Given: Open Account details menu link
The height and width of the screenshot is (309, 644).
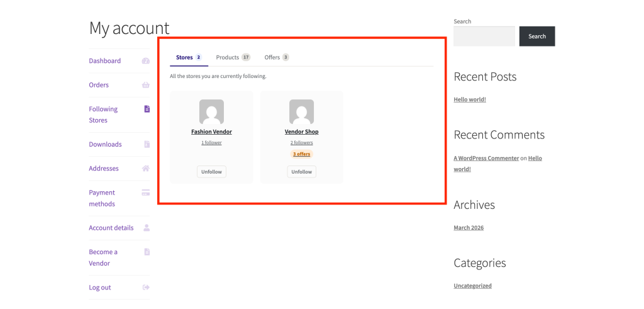Looking at the screenshot, I should 111,228.
